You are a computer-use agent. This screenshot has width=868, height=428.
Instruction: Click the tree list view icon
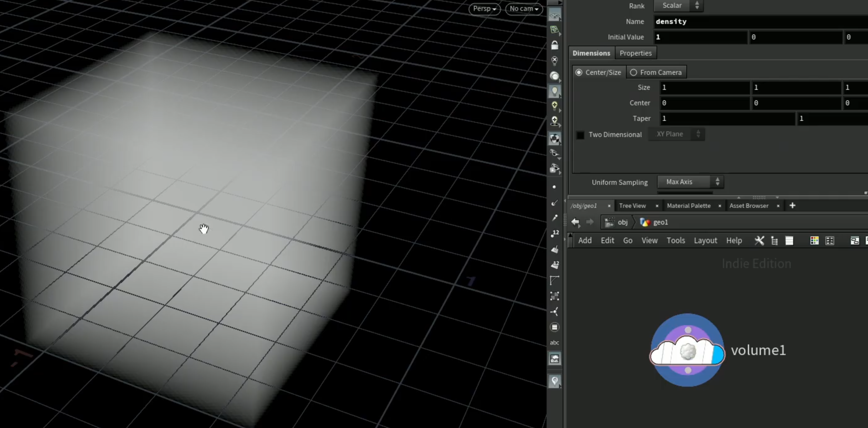(x=774, y=241)
